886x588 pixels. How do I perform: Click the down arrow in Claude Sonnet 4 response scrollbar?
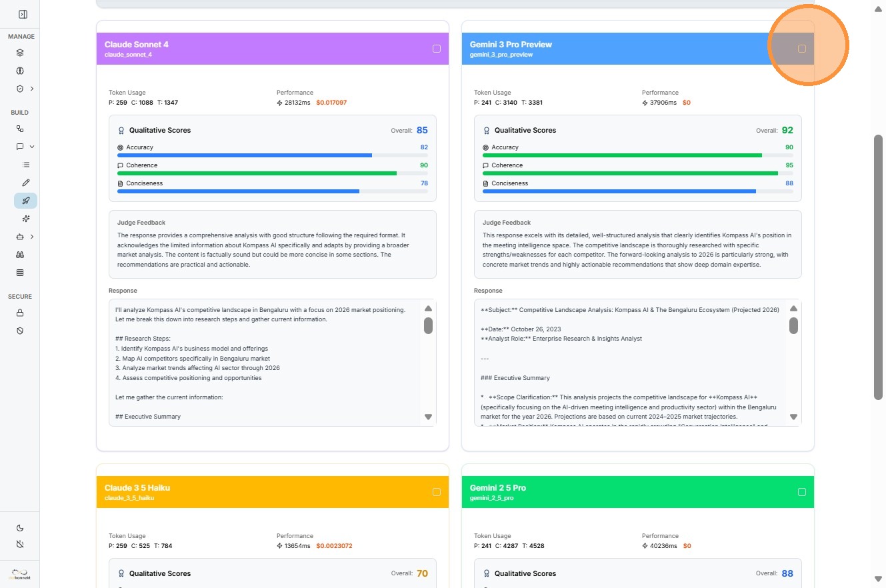(428, 417)
